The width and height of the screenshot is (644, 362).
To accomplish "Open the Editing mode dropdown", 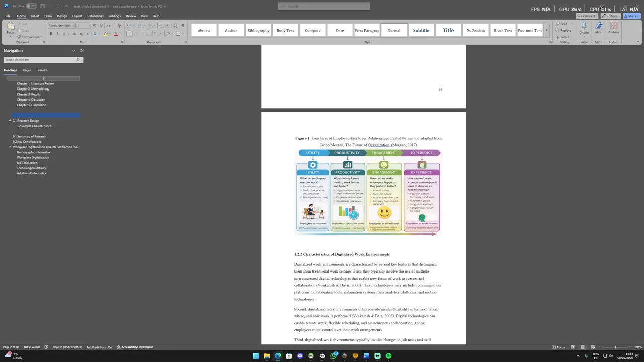I will [x=611, y=16].
